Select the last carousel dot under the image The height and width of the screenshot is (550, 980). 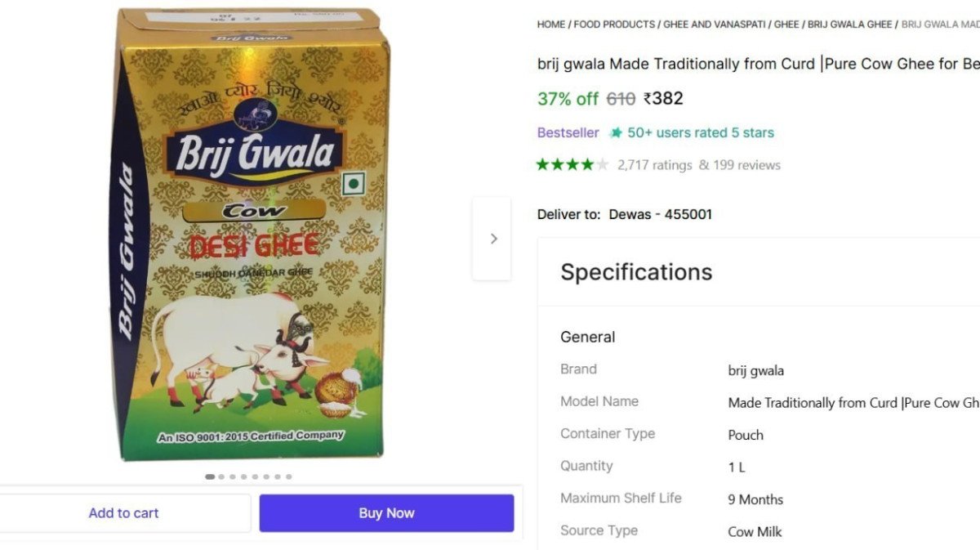pyautogui.click(x=288, y=476)
